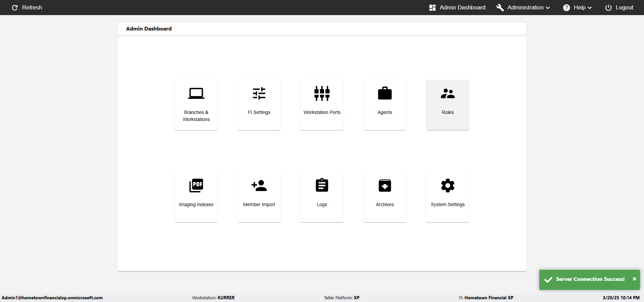Open the Agents briefcase icon

(385, 94)
